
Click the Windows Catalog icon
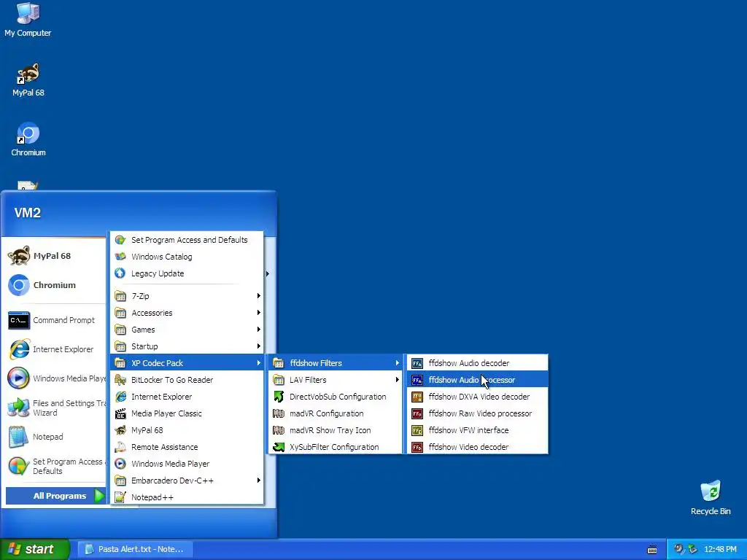[120, 256]
